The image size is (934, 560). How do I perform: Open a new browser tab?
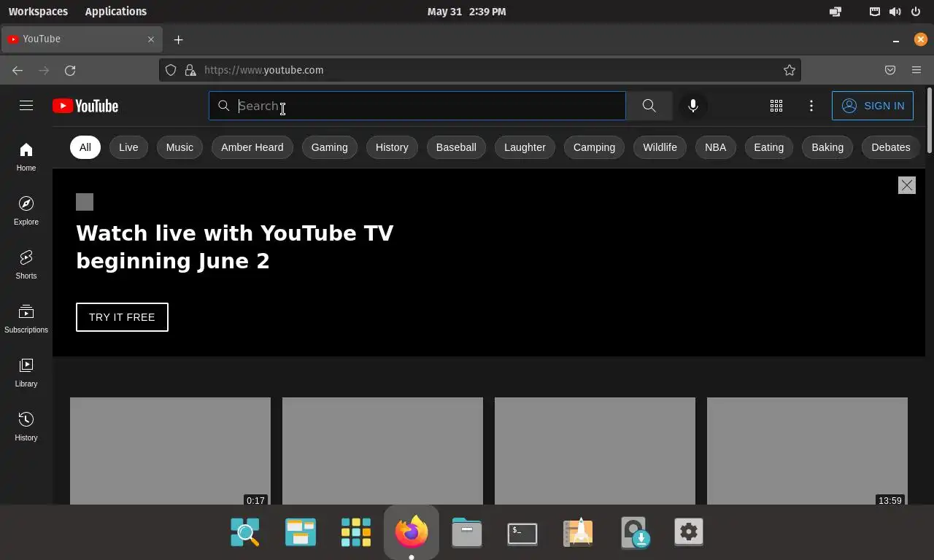179,39
